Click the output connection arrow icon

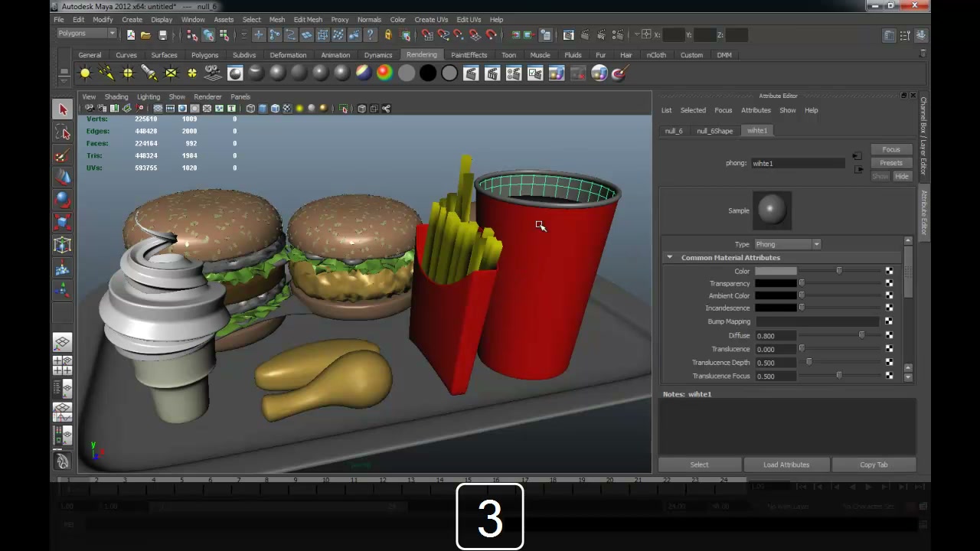pyautogui.click(x=858, y=169)
